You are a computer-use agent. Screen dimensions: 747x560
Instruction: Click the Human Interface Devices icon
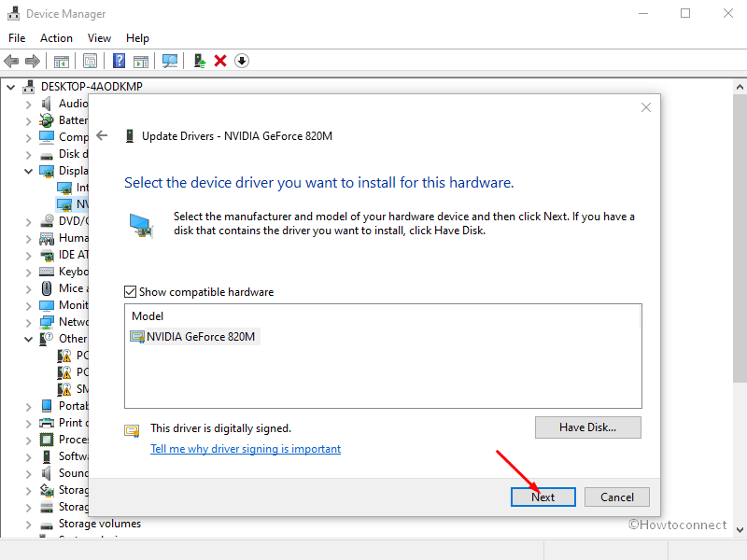[46, 238]
